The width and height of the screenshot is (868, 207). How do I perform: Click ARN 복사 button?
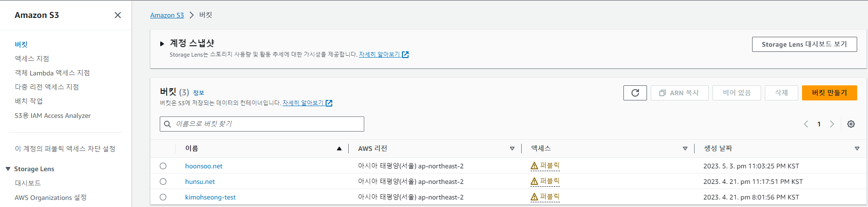point(680,93)
